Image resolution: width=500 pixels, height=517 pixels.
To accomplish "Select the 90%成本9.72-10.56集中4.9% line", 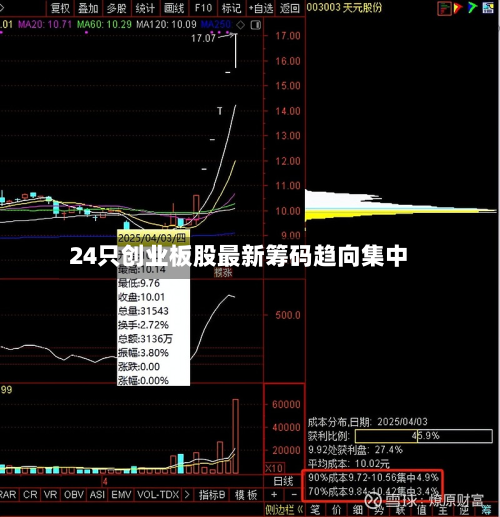I will click(x=373, y=477).
